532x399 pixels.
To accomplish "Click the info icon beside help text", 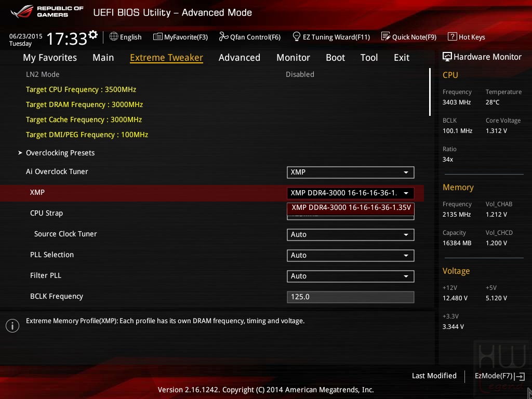I will (12, 326).
